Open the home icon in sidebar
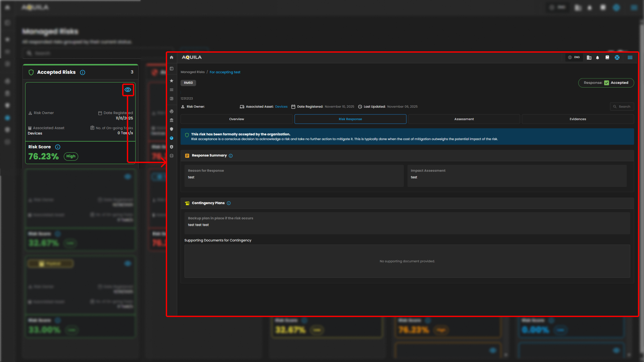Viewport: 644px width, 362px height. pyautogui.click(x=171, y=57)
